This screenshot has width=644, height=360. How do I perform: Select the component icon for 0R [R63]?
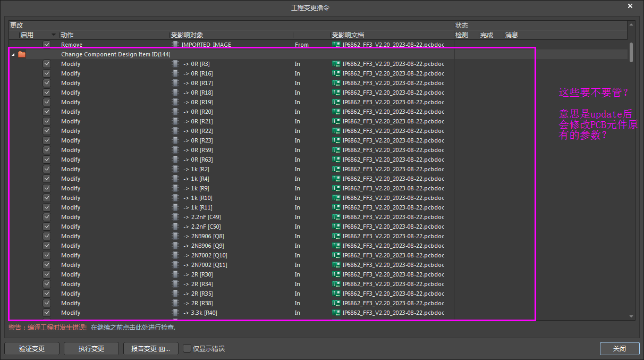175,160
